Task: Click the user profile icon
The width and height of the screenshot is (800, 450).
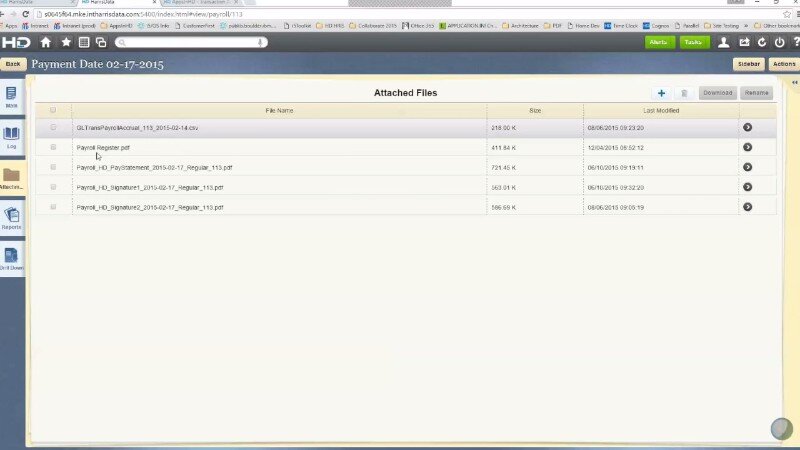Action: point(724,42)
